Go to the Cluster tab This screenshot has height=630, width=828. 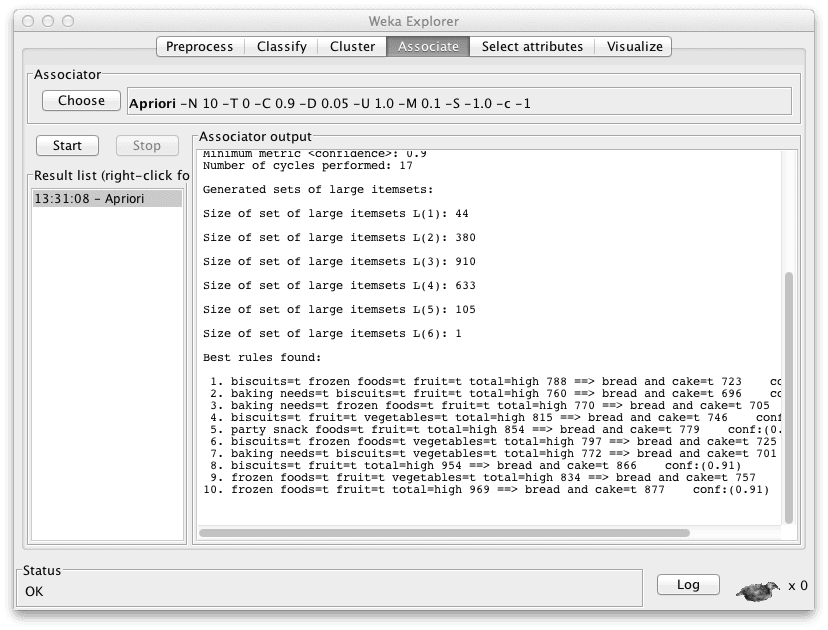352,46
